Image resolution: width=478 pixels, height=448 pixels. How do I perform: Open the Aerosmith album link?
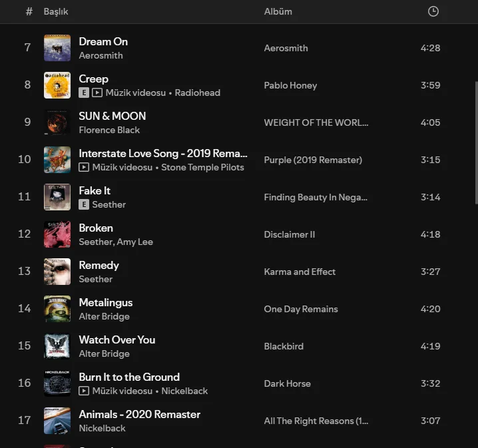[286, 48]
